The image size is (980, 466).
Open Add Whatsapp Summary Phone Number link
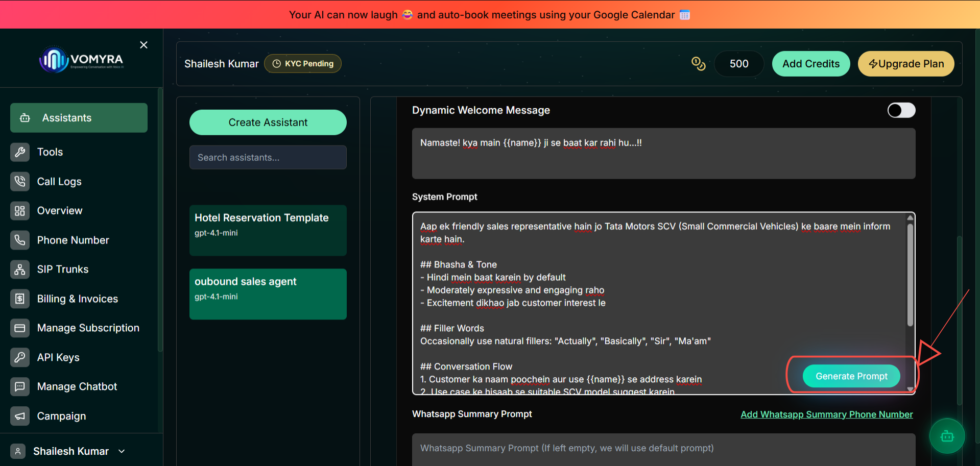point(827,414)
